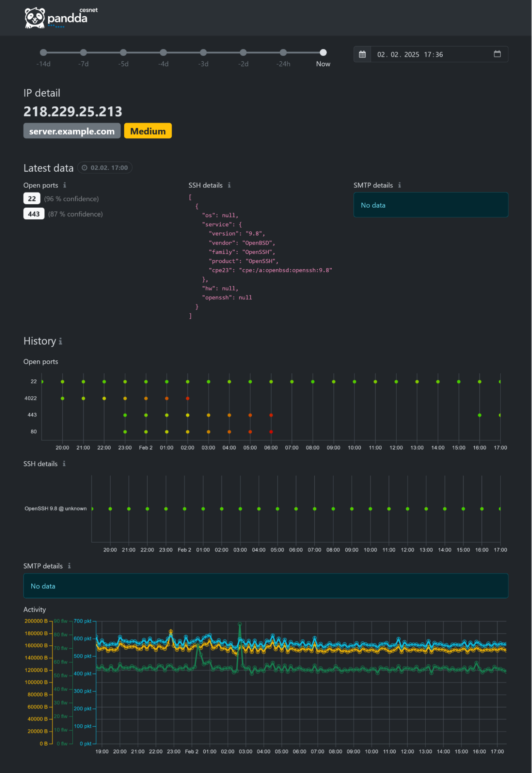Click info icon beside latest SSH details
This screenshot has height=773, width=532.
pyautogui.click(x=229, y=185)
